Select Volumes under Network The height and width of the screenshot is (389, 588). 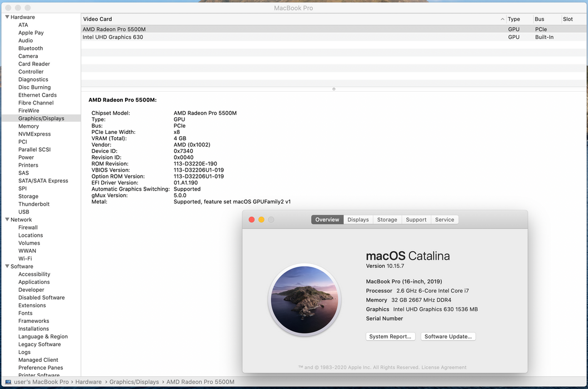pos(29,243)
